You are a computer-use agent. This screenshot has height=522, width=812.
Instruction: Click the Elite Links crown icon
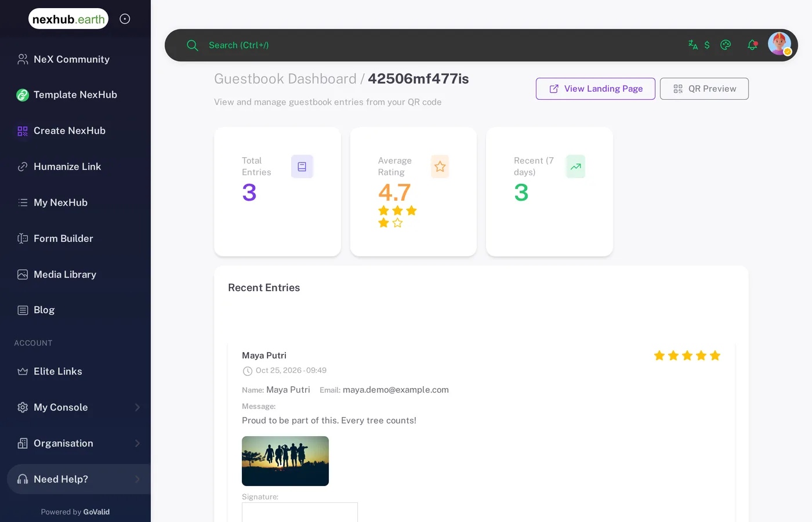pos(23,371)
